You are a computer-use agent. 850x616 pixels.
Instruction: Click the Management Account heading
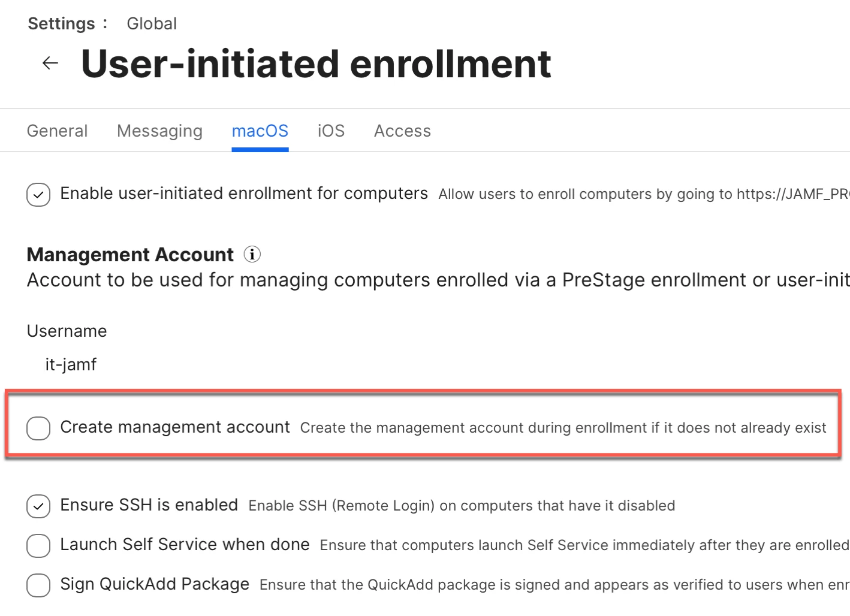pyautogui.click(x=130, y=255)
